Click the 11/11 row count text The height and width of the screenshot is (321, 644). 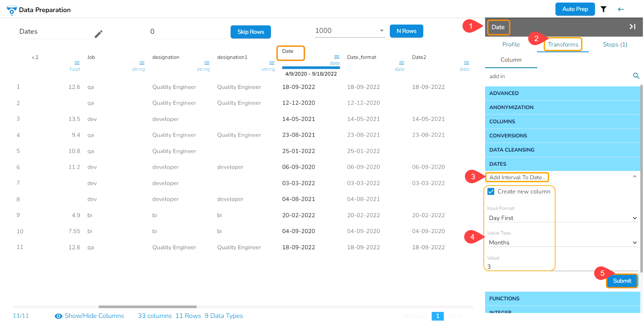click(21, 316)
